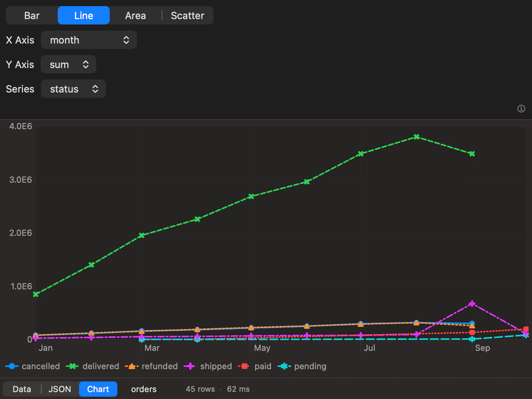The image size is (532, 399).
Task: Click the 4.0E6 y-axis label
Action: tap(21, 126)
